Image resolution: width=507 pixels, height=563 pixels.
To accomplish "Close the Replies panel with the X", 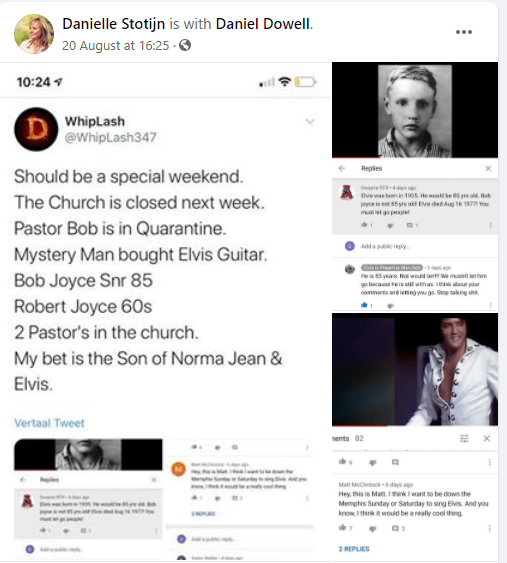I will pyautogui.click(x=488, y=168).
